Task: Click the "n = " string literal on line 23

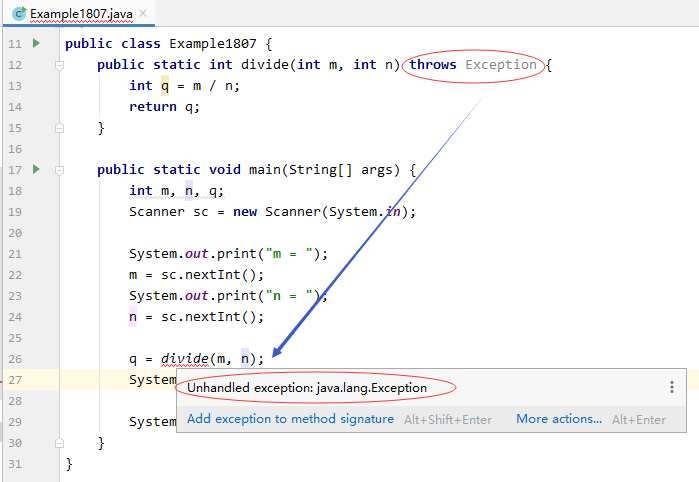Action: [x=289, y=296]
